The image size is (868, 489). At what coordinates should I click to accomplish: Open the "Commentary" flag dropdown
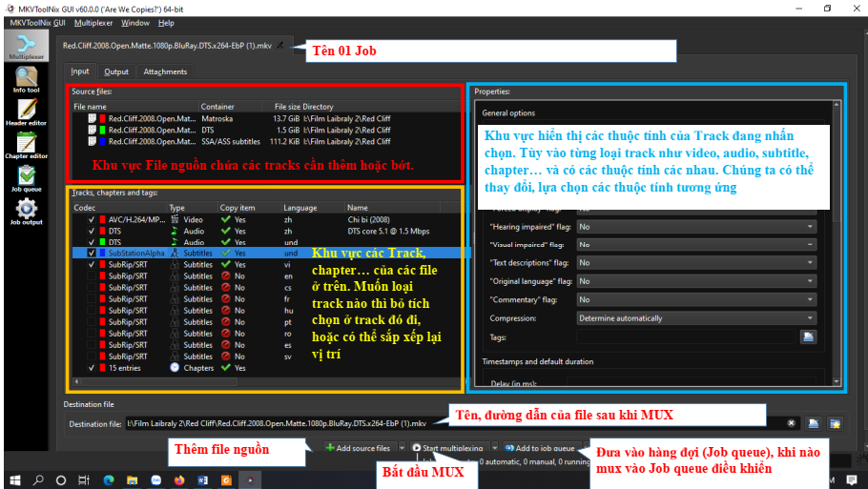click(x=696, y=299)
